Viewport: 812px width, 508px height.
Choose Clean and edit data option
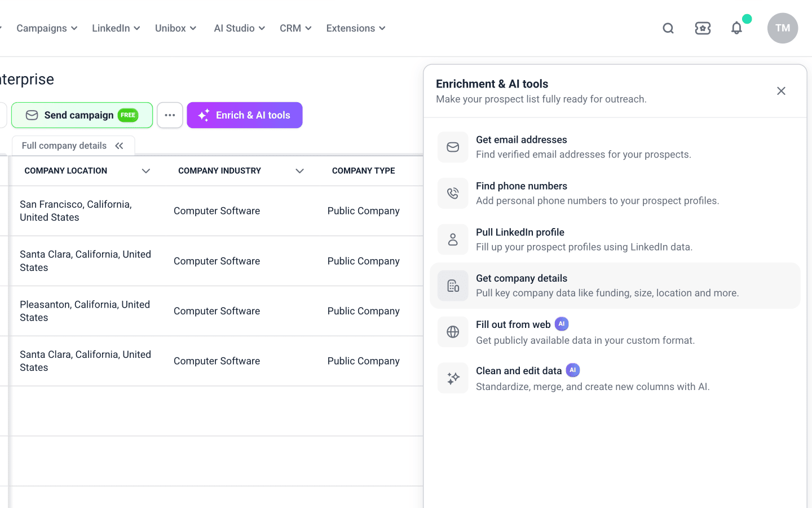615,378
